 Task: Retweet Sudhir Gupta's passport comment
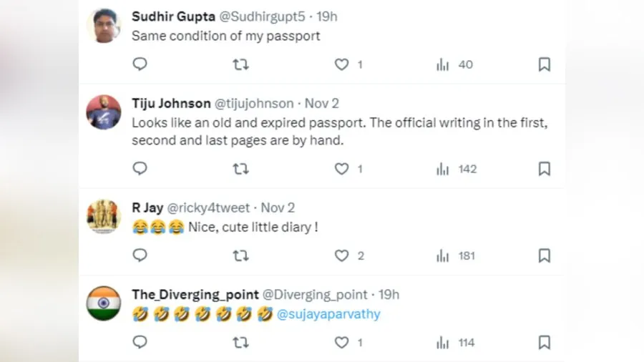(241, 64)
